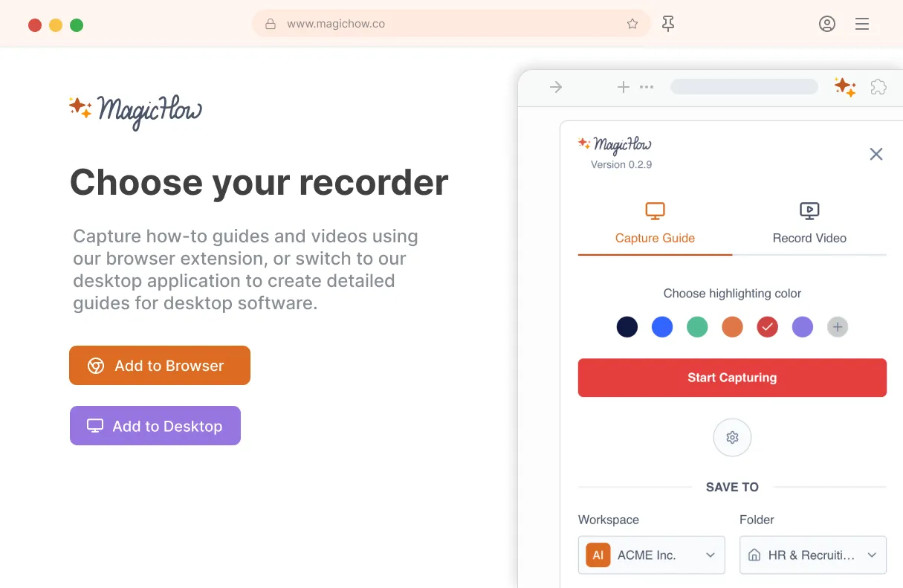Click the three-dots icon in mock toolbar

(647, 87)
